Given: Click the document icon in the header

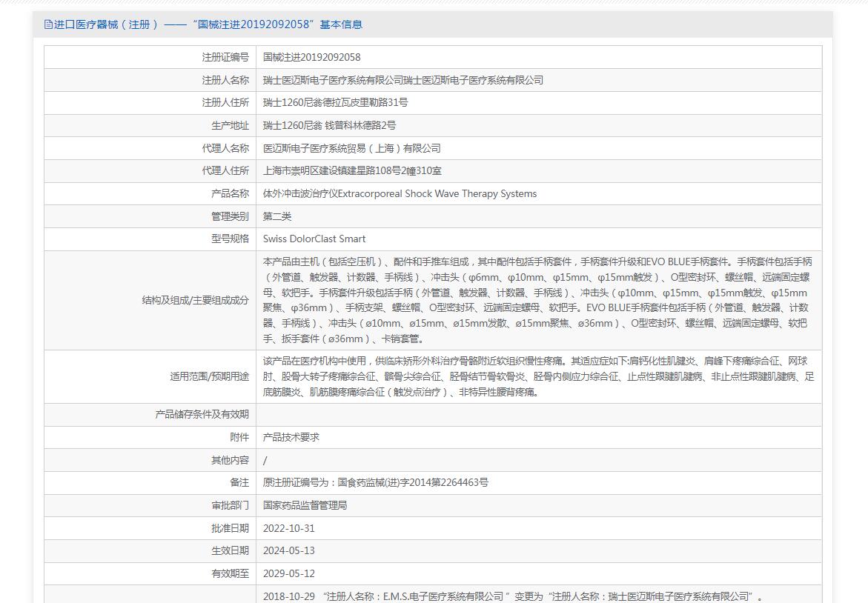Looking at the screenshot, I should (x=49, y=24).
